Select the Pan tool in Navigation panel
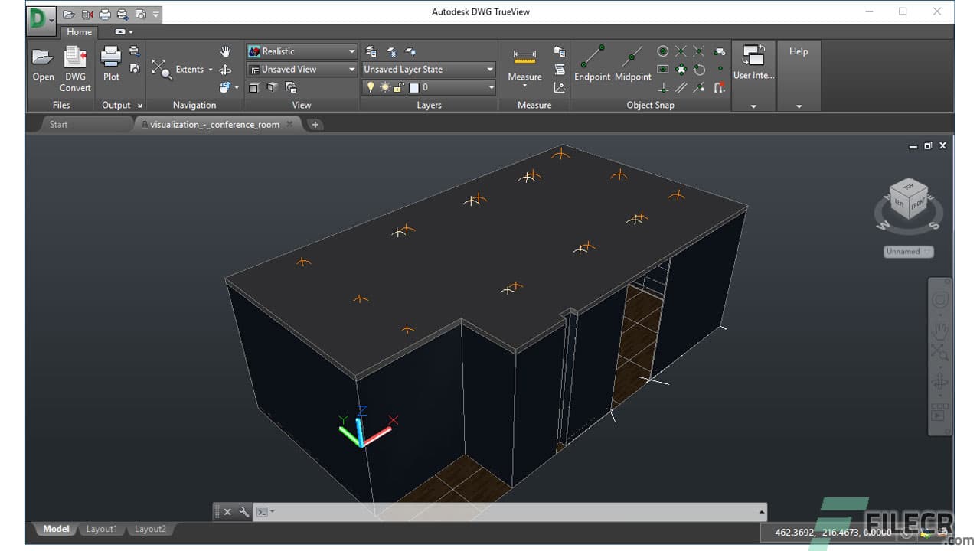The width and height of the screenshot is (980, 551). [225, 51]
